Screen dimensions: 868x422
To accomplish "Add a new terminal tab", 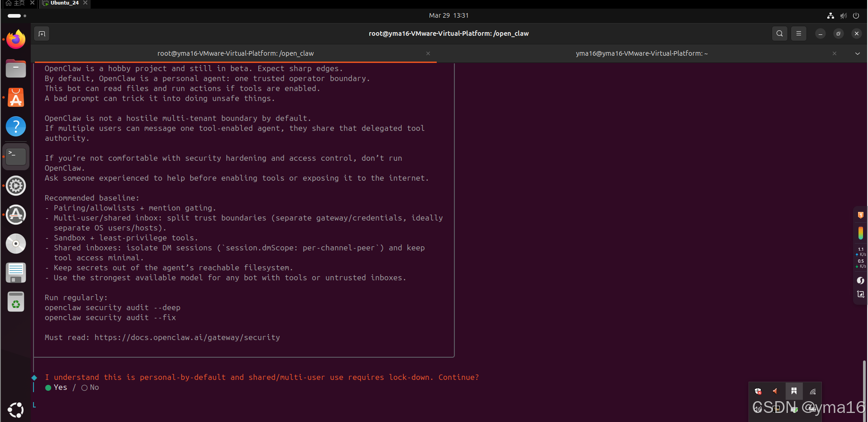I will pyautogui.click(x=42, y=34).
